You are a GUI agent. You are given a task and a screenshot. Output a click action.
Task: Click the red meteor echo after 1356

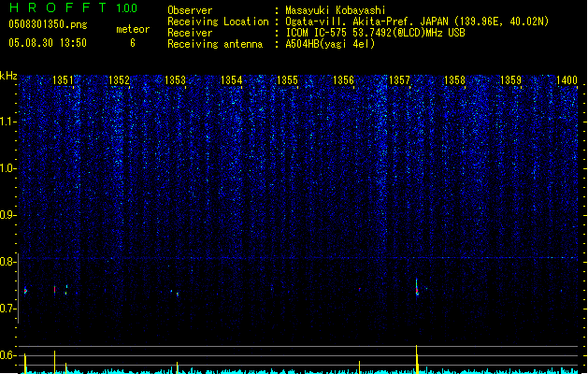(360, 289)
